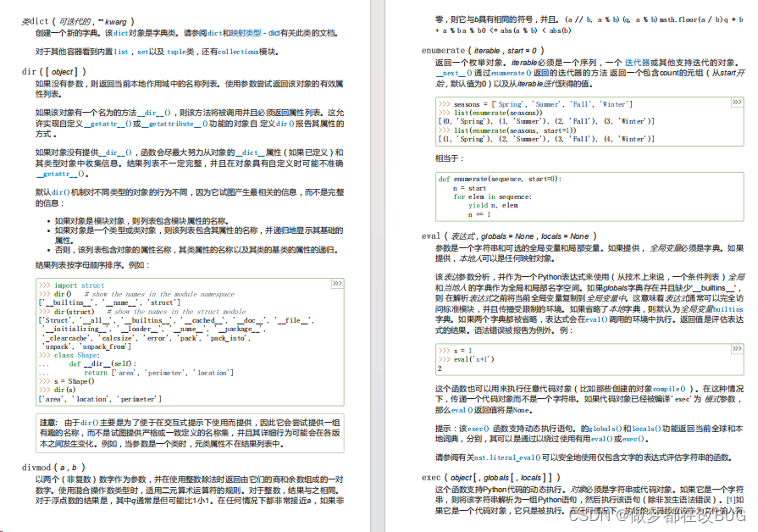Open the 'tuple' link in the dict section
758x532 pixels.
176,52
